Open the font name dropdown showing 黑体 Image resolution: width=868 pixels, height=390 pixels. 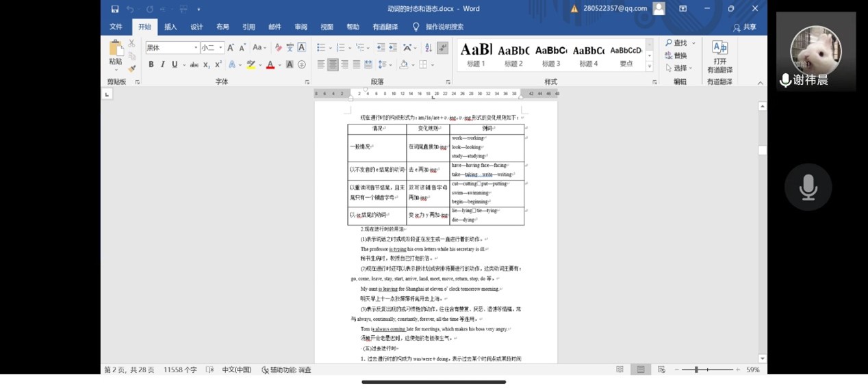pos(196,47)
